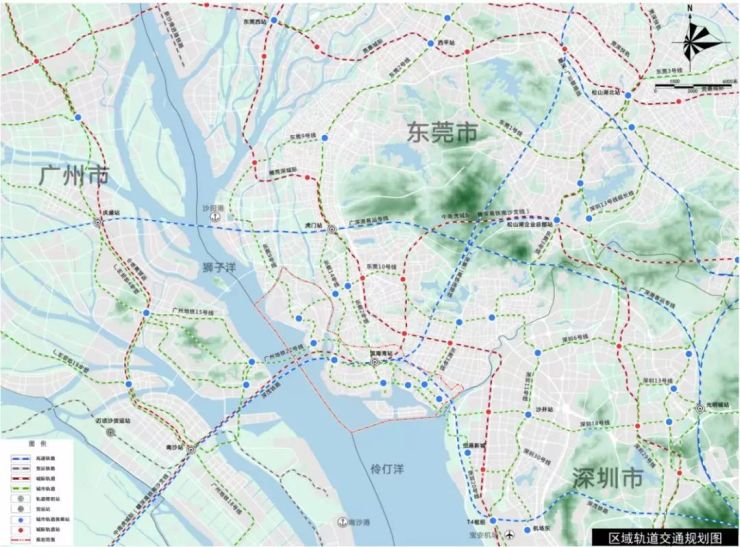Click the blue dashed high-speed rail legend swatch
Screen dimensions: 740x547
[x=21, y=458]
